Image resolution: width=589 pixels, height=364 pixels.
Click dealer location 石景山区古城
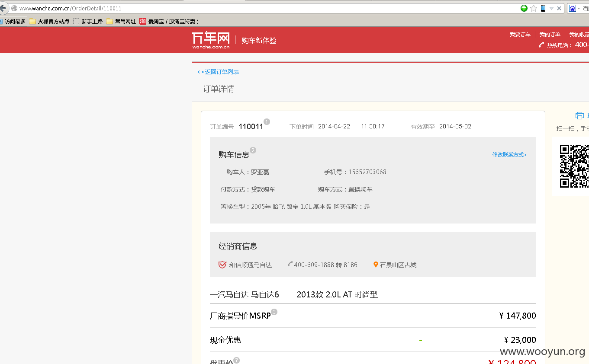(398, 265)
